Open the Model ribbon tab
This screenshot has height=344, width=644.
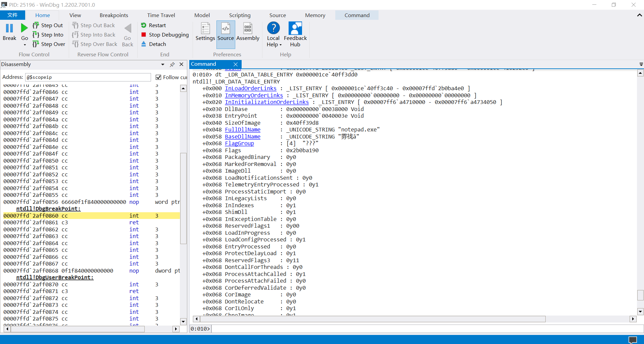click(202, 15)
